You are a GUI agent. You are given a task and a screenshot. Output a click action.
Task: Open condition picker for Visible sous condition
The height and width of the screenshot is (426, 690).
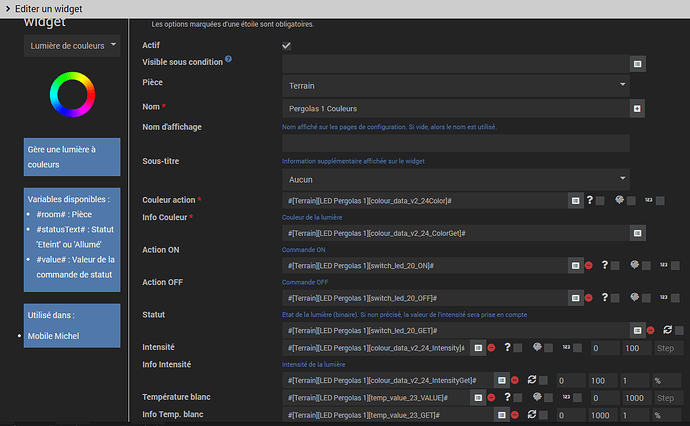637,64
